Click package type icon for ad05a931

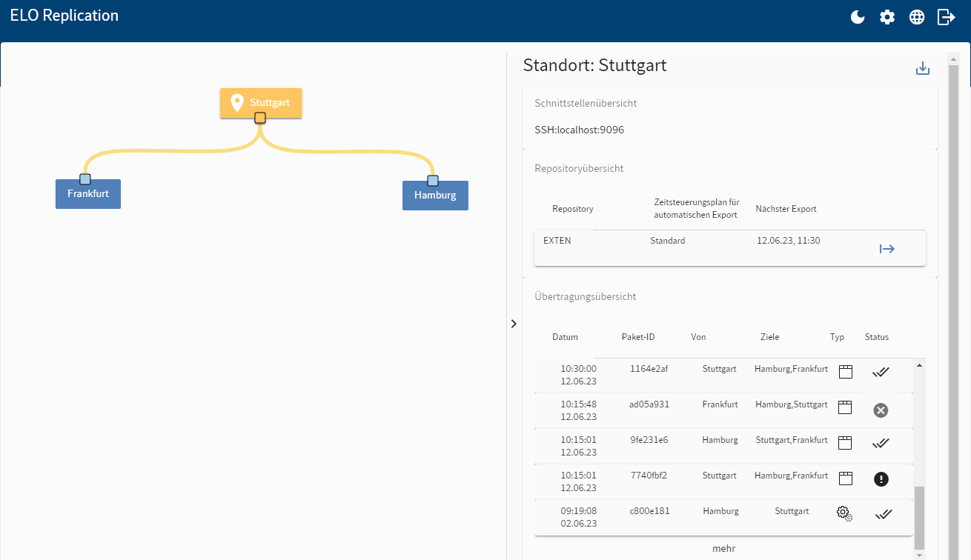845,407
